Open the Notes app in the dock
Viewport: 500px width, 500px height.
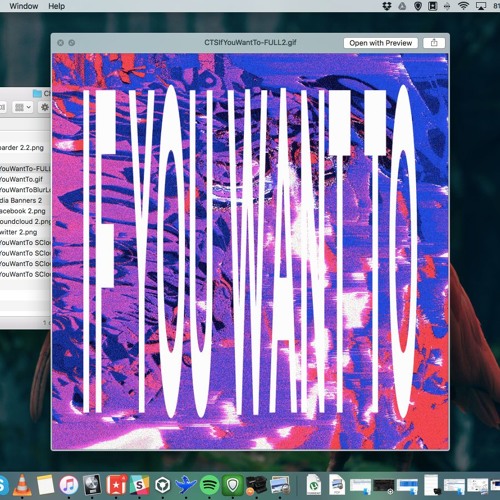pyautogui.click(x=45, y=485)
